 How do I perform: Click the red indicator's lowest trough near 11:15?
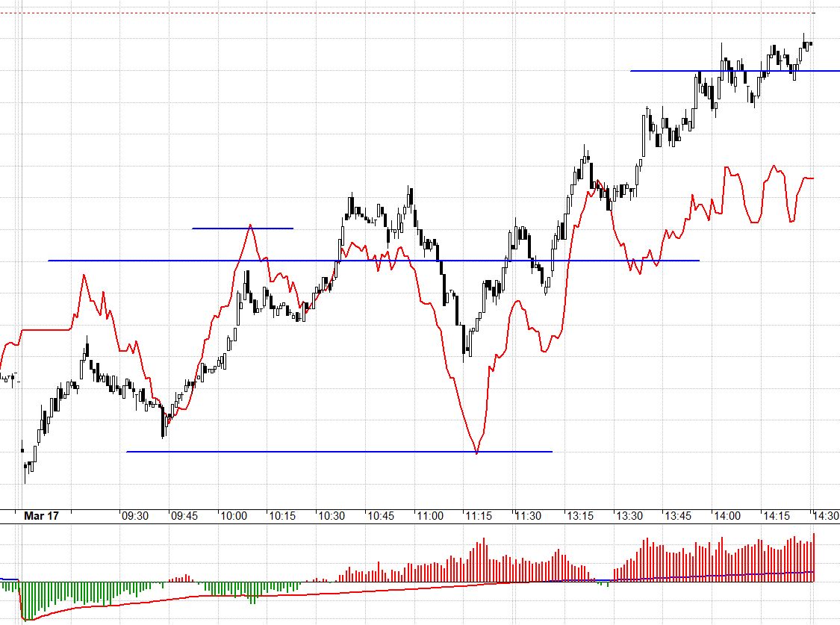coord(476,451)
